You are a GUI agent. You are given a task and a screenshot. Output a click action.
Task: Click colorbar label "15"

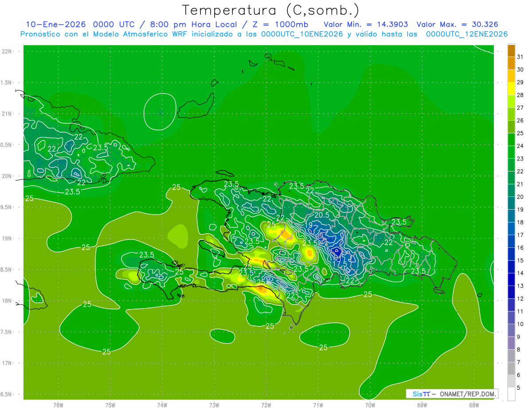click(520, 260)
